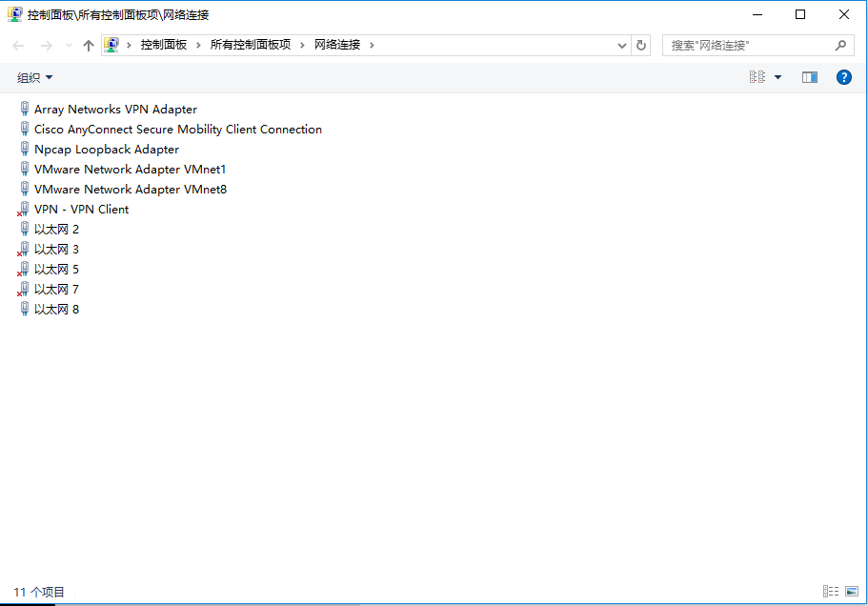Minimize the network connections window

pyautogui.click(x=757, y=14)
